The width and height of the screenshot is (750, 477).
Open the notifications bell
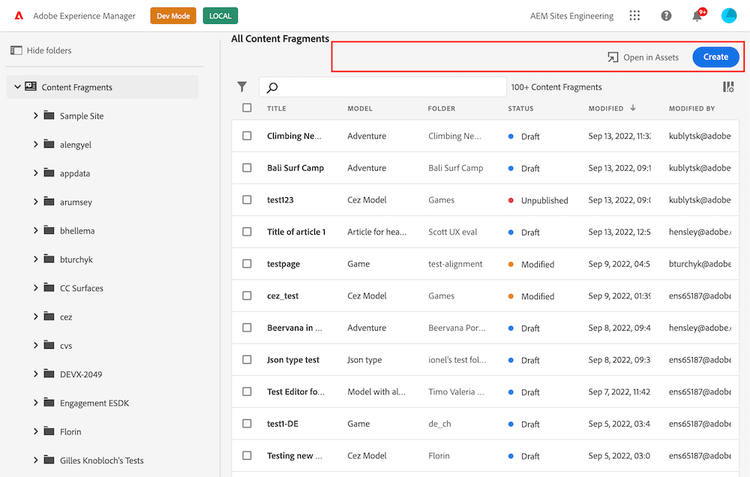[697, 16]
